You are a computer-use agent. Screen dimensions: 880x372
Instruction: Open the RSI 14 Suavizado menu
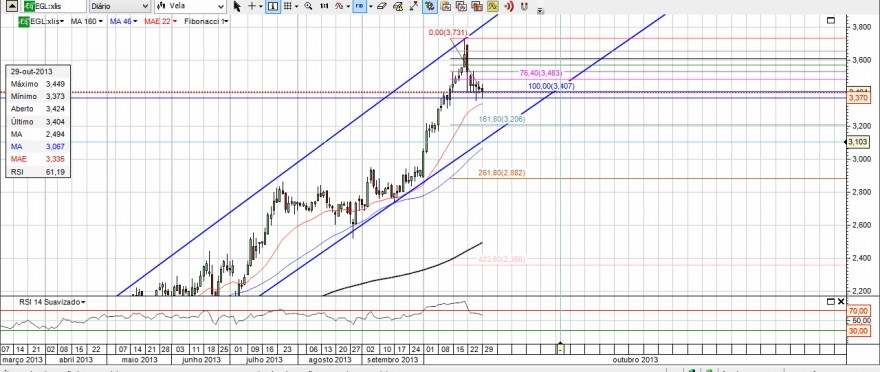52,302
